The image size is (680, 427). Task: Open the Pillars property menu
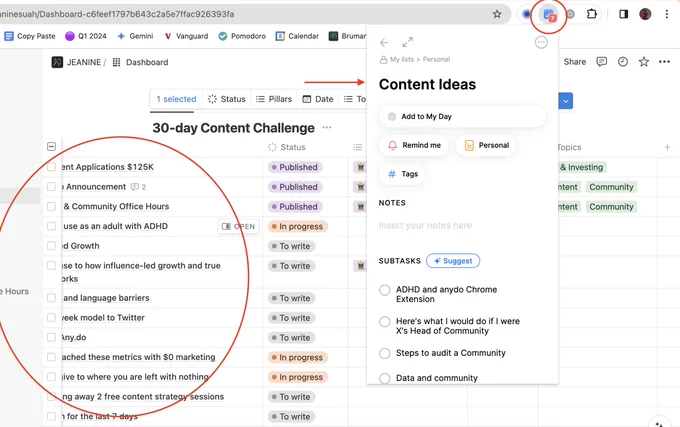tap(274, 99)
